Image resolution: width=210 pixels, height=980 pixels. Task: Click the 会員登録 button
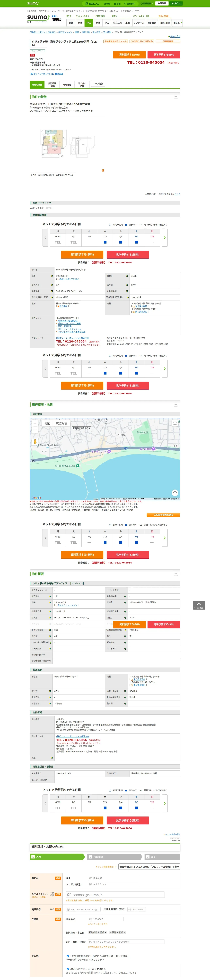click(162, 3)
